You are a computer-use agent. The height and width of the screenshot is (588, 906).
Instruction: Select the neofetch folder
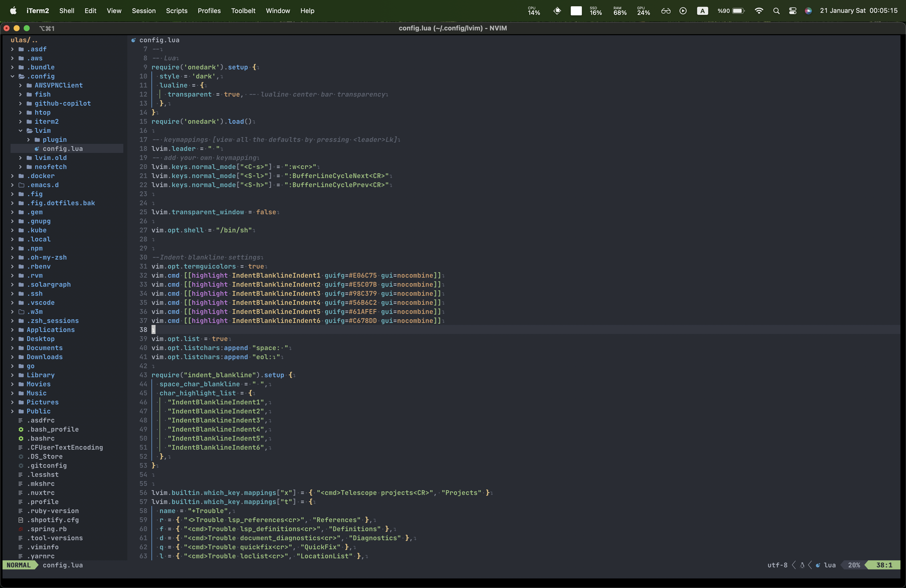[51, 167]
